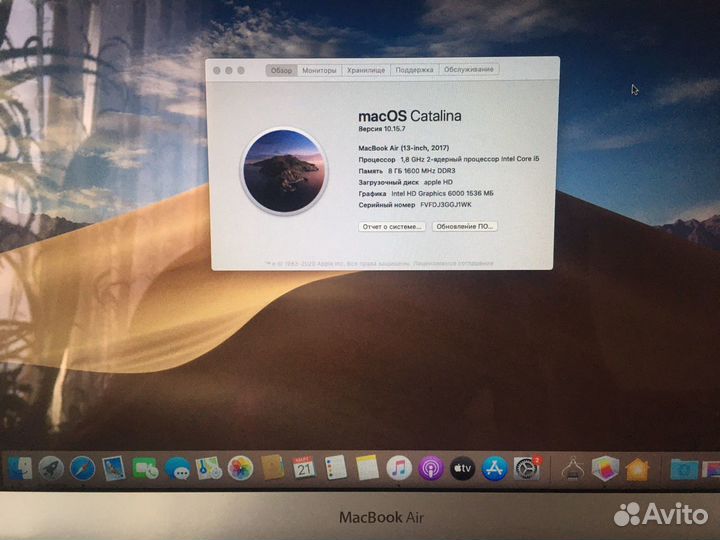Open the Mail stamp icon in dock
The image size is (720, 540).
tap(113, 468)
